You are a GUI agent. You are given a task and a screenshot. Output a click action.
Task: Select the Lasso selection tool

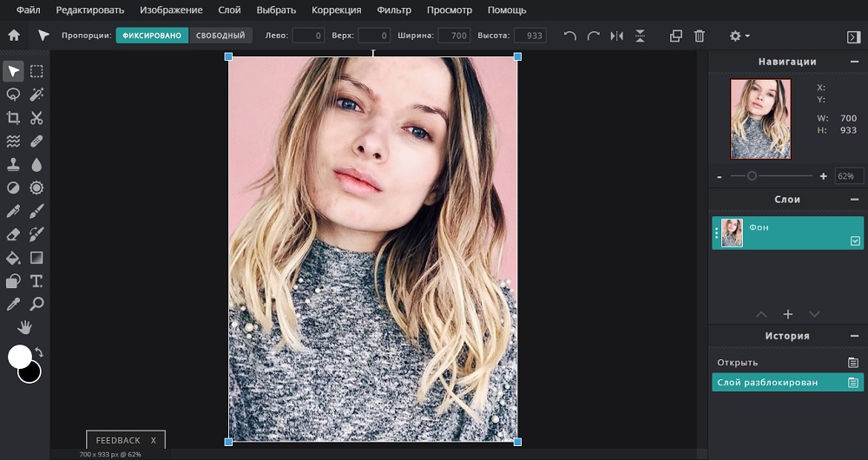pyautogui.click(x=13, y=95)
